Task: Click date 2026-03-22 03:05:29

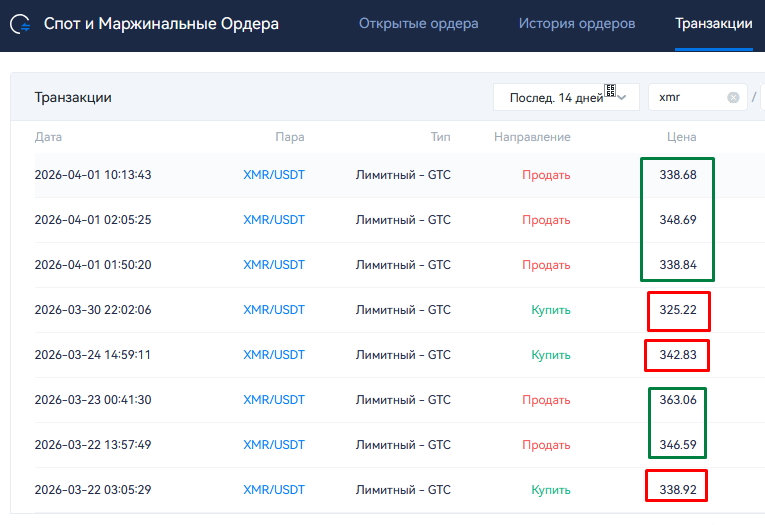Action: coord(93,489)
